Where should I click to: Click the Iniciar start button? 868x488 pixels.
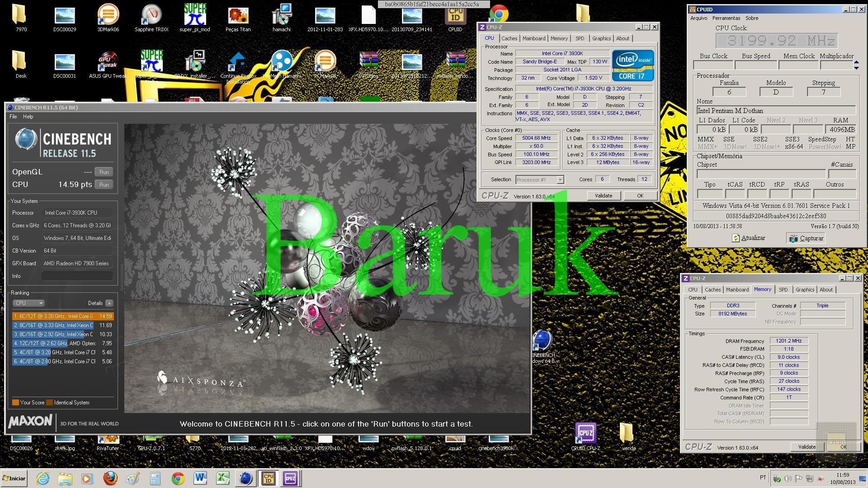[14, 478]
